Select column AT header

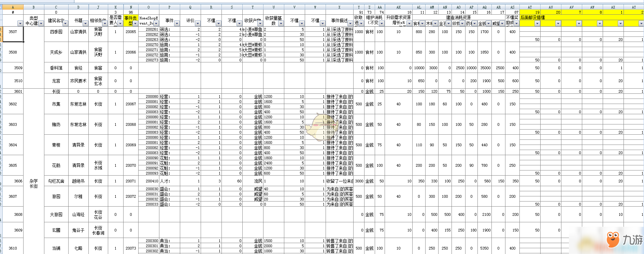pyautogui.click(x=530, y=7)
